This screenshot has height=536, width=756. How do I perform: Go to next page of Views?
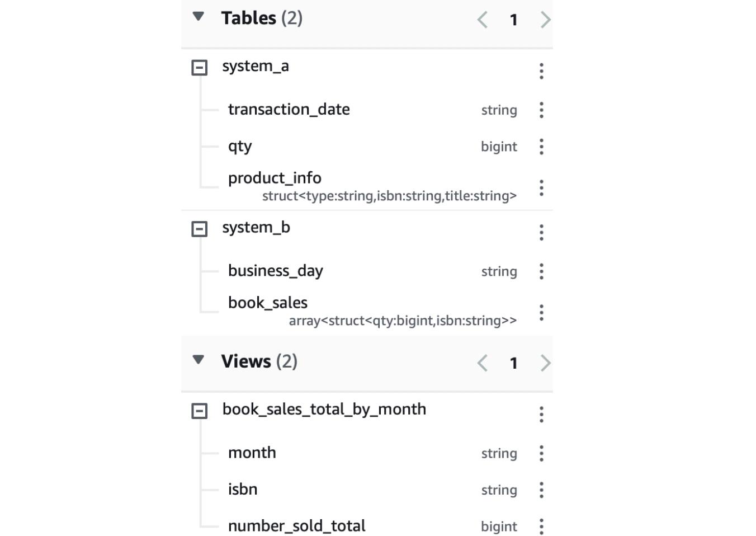click(x=545, y=363)
